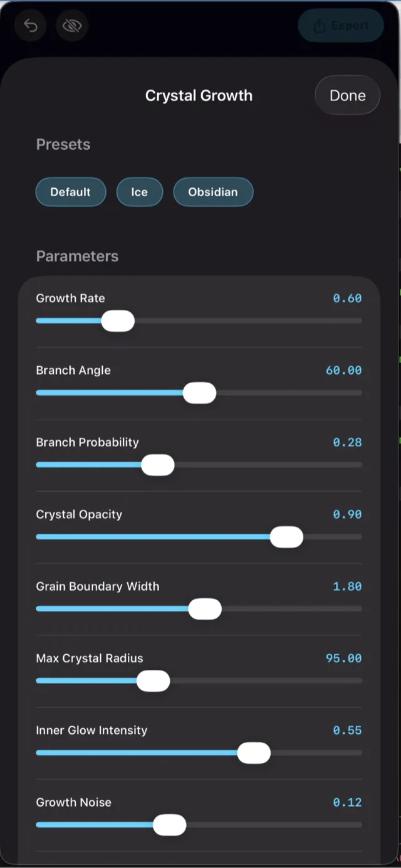
Task: Select the Growth Noise slider knob
Action: pos(170,825)
